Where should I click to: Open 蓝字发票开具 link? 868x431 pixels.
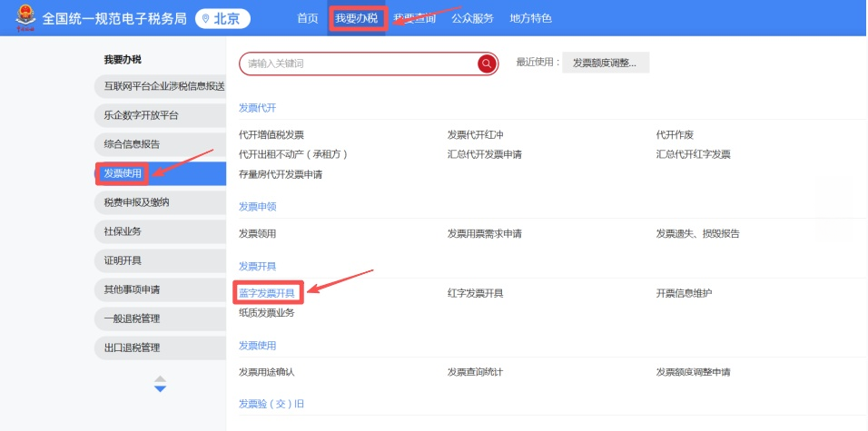[267, 293]
